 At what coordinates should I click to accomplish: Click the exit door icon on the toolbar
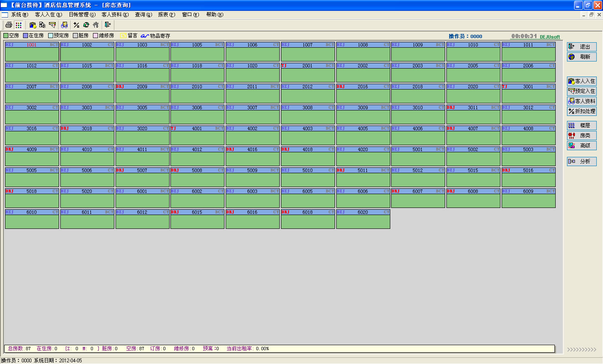click(x=108, y=25)
